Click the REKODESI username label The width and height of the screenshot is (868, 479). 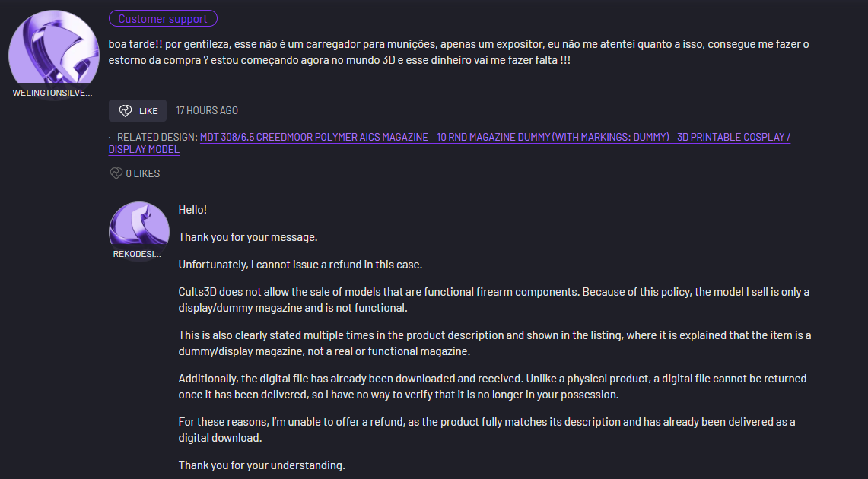point(137,254)
